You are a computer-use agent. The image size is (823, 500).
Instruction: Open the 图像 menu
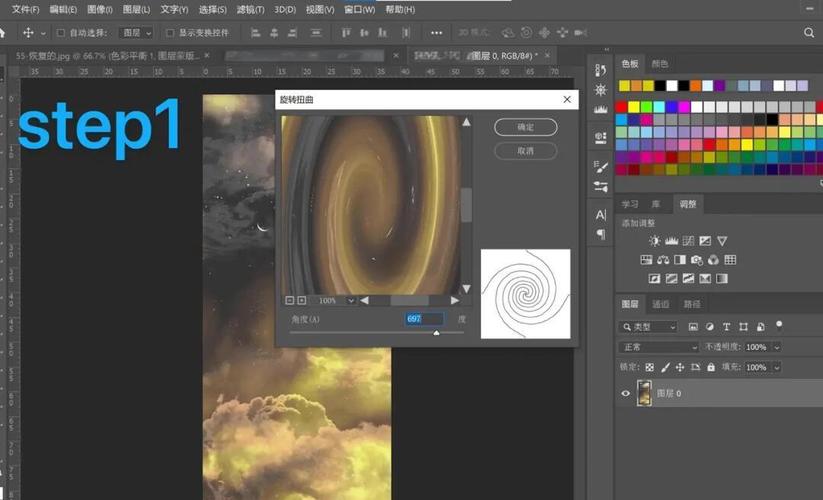pyautogui.click(x=100, y=10)
